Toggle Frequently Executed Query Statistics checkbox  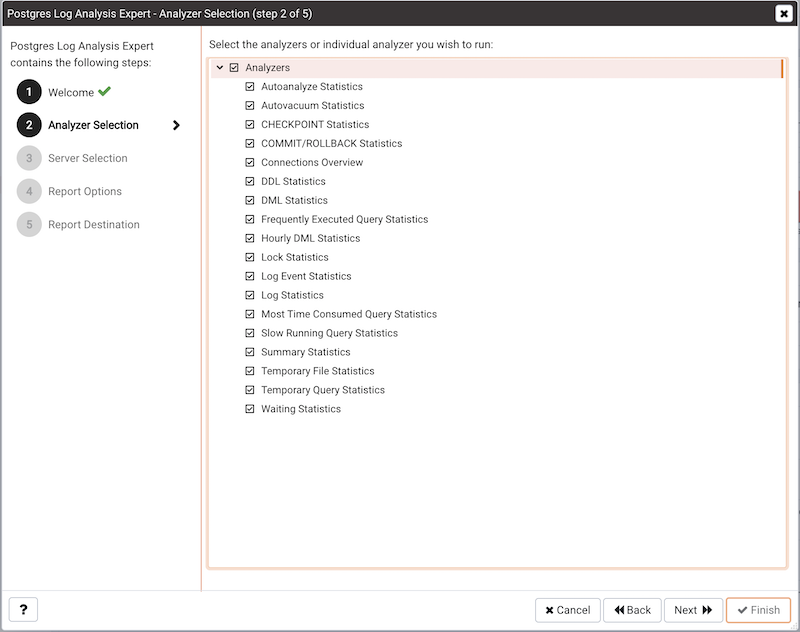[249, 219]
